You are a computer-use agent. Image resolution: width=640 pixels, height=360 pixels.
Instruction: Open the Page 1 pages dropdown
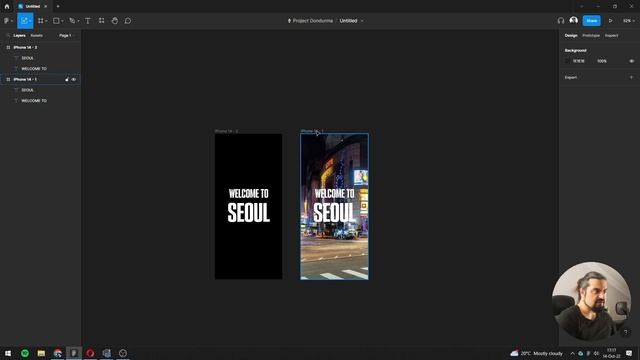click(x=66, y=36)
